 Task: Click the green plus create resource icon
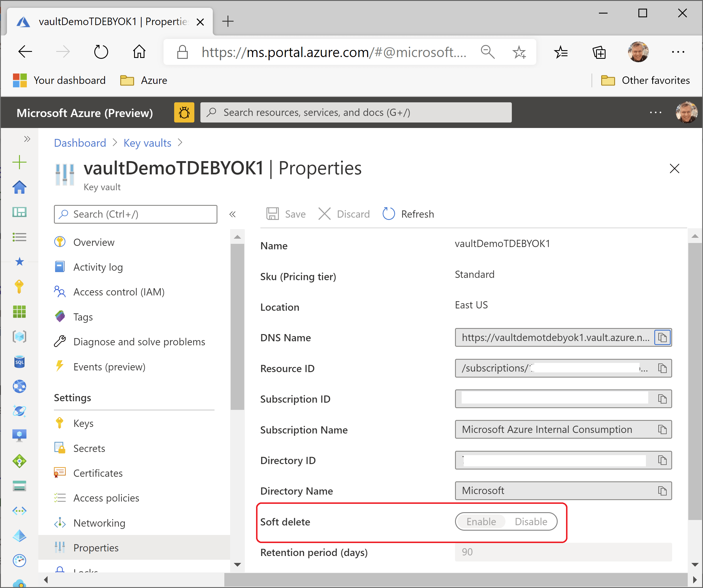[x=19, y=162]
